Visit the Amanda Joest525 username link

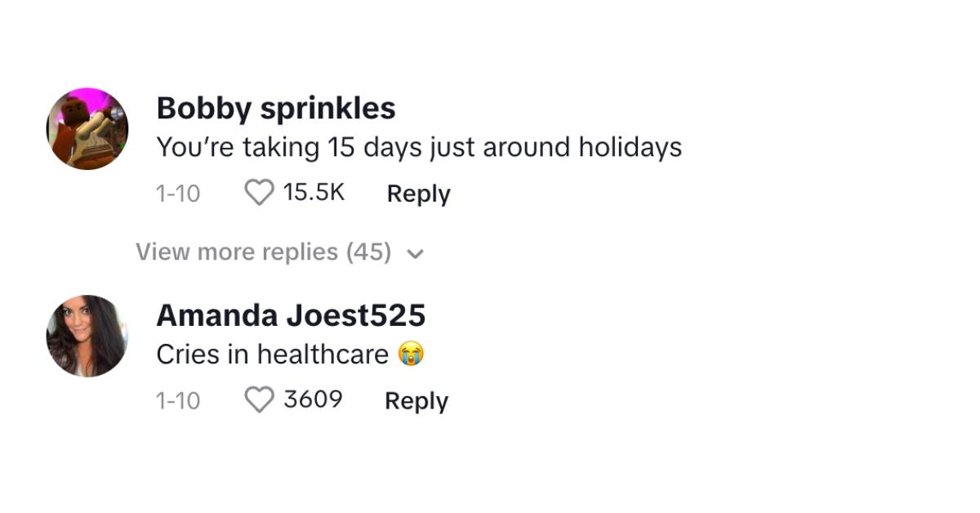(x=290, y=315)
